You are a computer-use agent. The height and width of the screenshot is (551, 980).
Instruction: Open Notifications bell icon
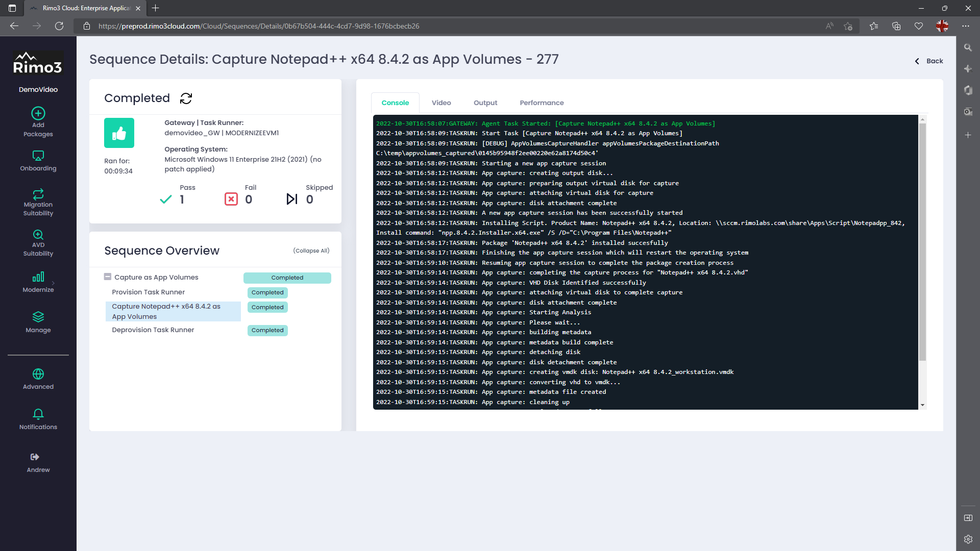38,414
